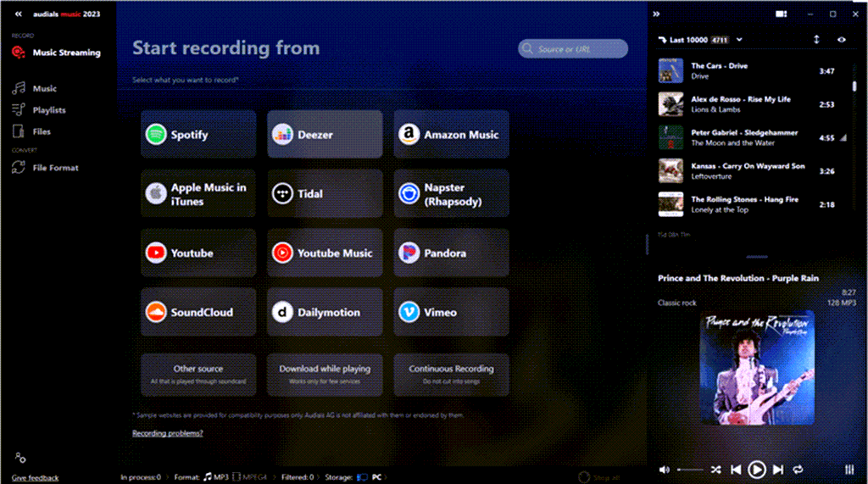Choose the Other source option
The width and height of the screenshot is (868, 484).
[198, 375]
